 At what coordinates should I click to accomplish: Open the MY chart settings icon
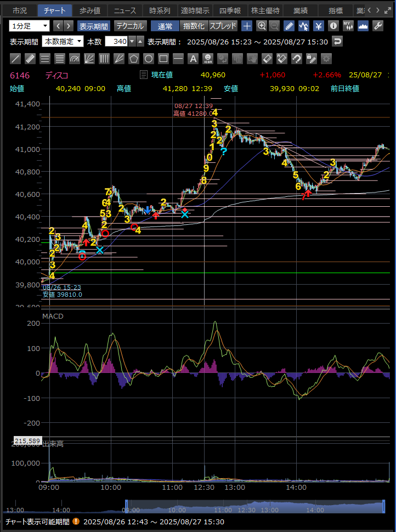(348, 26)
